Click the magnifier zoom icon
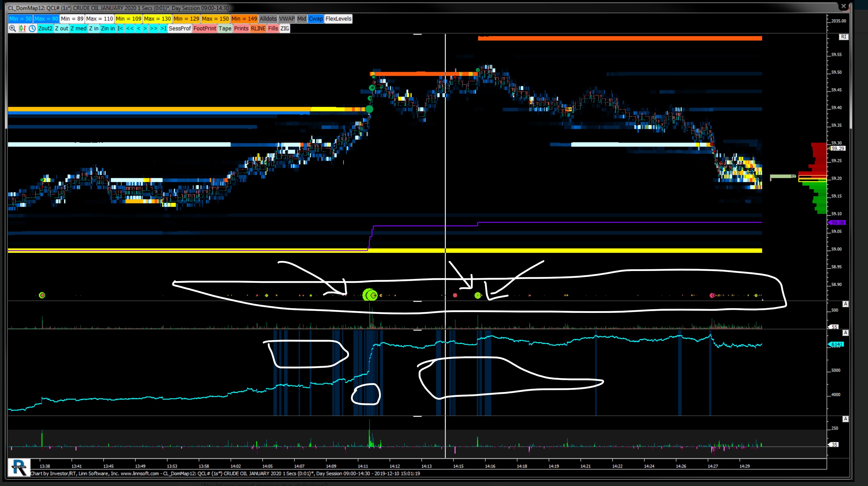This screenshot has width=868, height=486. [x=12, y=28]
